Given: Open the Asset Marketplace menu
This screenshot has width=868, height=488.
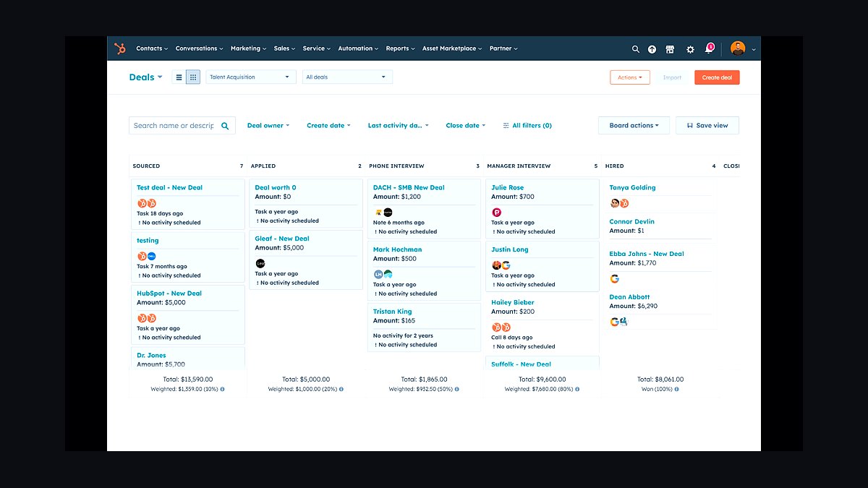Looking at the screenshot, I should point(452,48).
